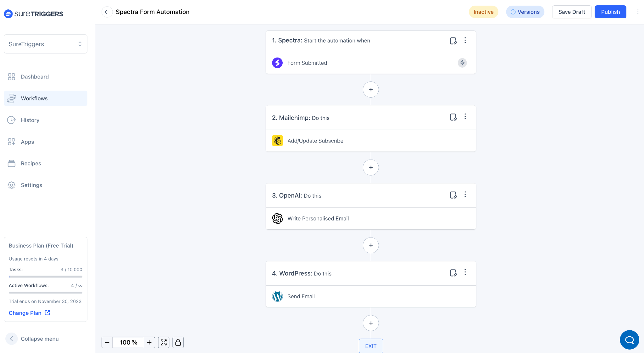
Task: Open the Mailchimp step options menu
Action: [465, 117]
